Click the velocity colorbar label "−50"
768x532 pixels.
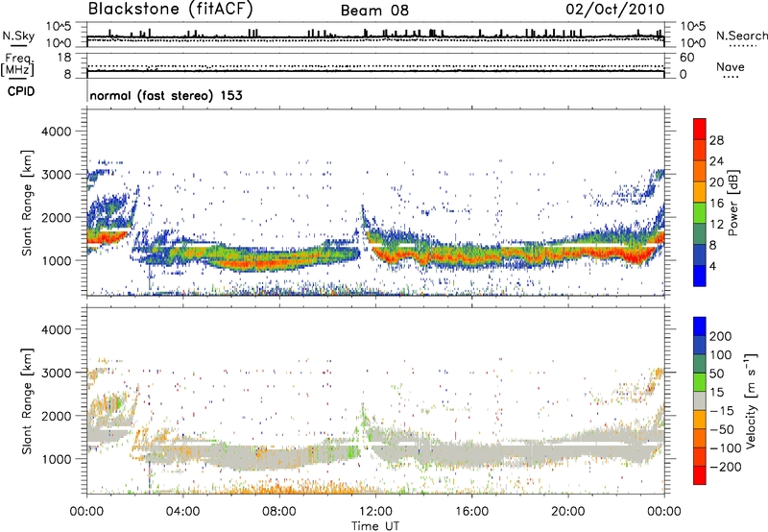(722, 429)
